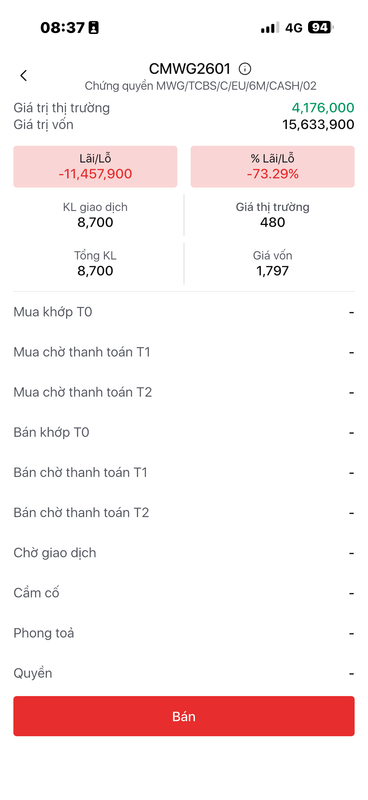This screenshot has width=368, height=800.
Task: Select the Lãi/Lỗ loss card
Action: click(x=95, y=166)
